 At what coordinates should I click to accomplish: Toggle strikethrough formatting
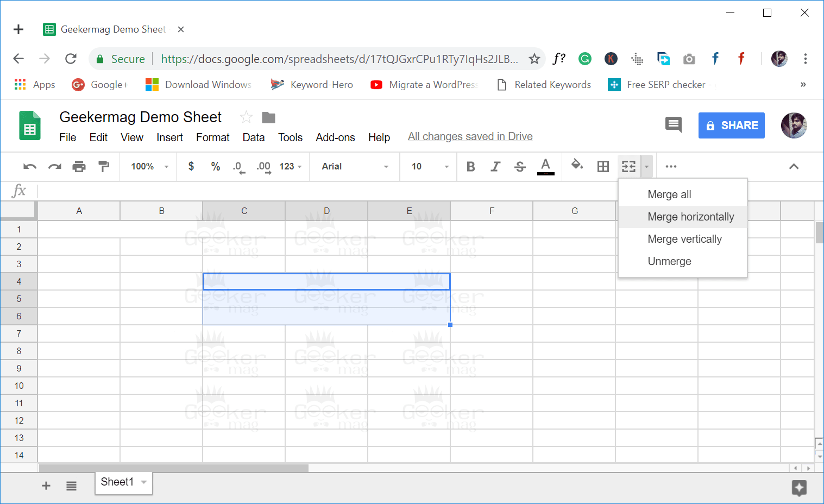pos(520,167)
